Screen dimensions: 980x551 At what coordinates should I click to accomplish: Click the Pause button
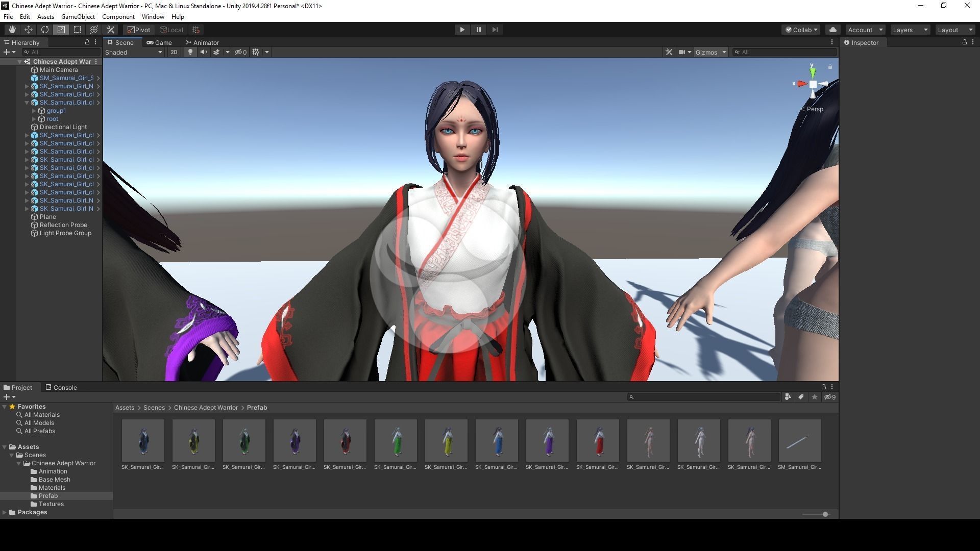(478, 30)
